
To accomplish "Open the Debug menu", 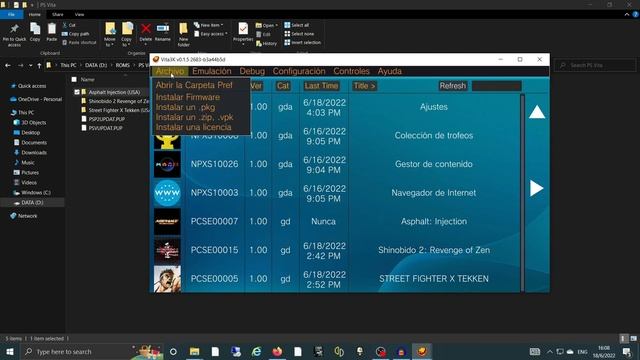I will click(252, 71).
